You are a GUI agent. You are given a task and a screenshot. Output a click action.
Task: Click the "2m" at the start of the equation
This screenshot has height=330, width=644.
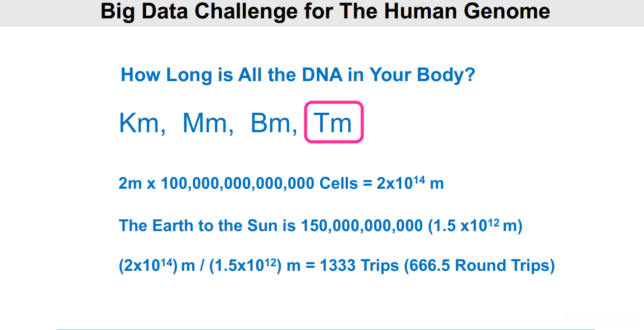click(130, 184)
